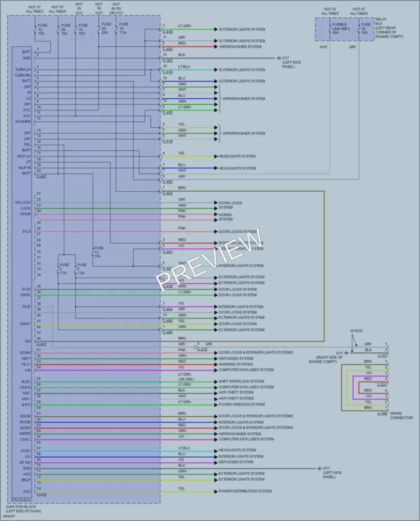Screen dimensions: 420x521
Task: Click the DHOR pin label
Action: click(x=25, y=214)
